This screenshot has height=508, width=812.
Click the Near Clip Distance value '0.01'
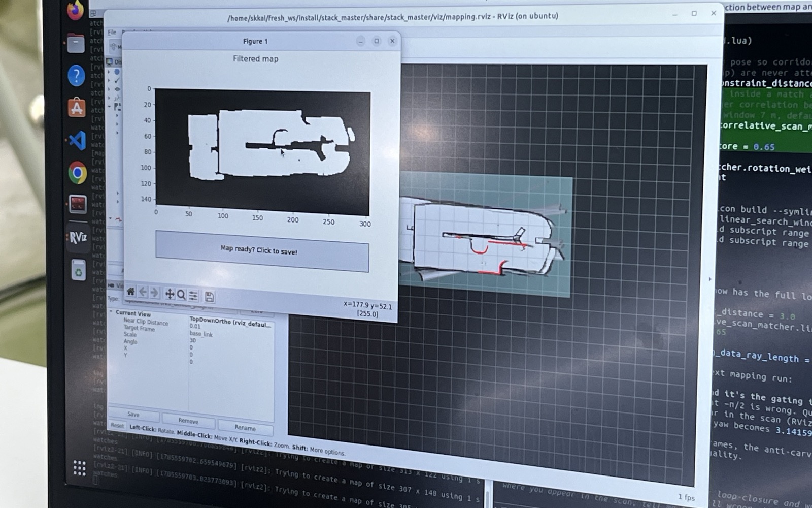point(195,326)
